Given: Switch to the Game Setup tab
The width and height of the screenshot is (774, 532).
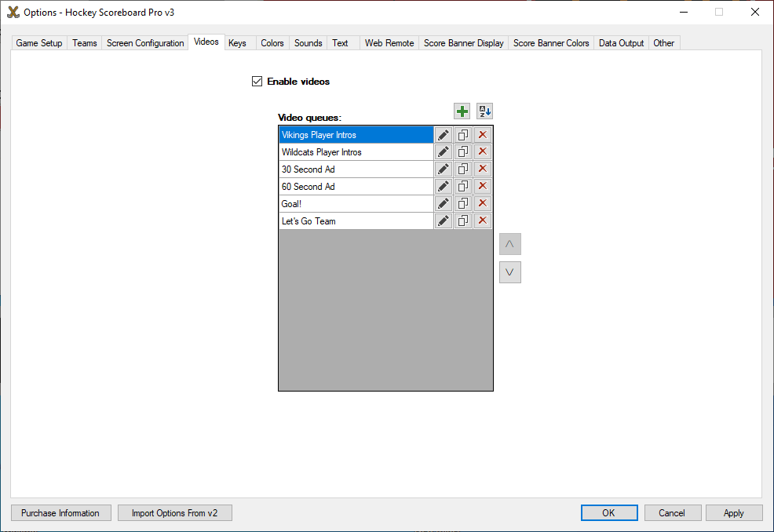Looking at the screenshot, I should click(39, 43).
